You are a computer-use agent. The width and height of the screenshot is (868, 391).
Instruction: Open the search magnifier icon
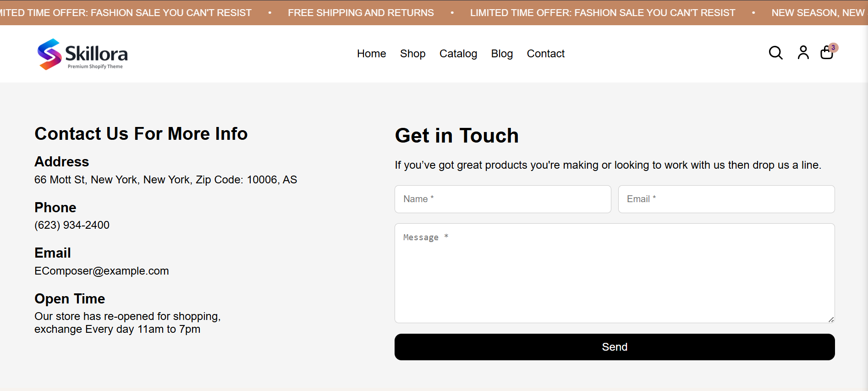775,53
